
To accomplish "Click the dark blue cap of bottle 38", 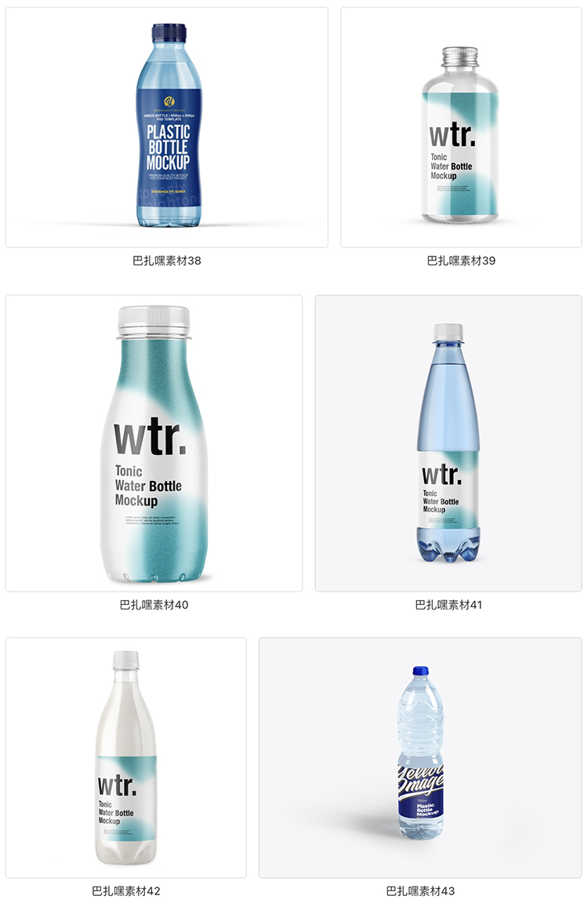I will (x=169, y=33).
